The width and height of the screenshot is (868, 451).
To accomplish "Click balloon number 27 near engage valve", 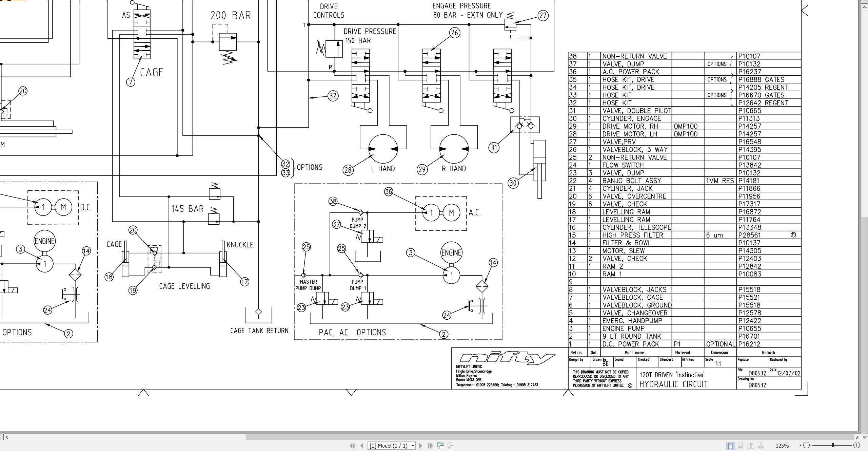I will [543, 15].
